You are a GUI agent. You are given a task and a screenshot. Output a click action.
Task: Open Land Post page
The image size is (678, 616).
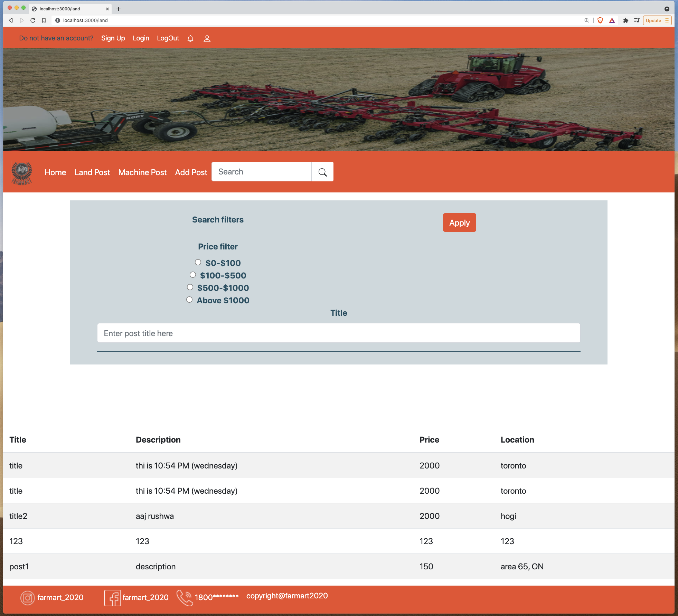click(92, 172)
